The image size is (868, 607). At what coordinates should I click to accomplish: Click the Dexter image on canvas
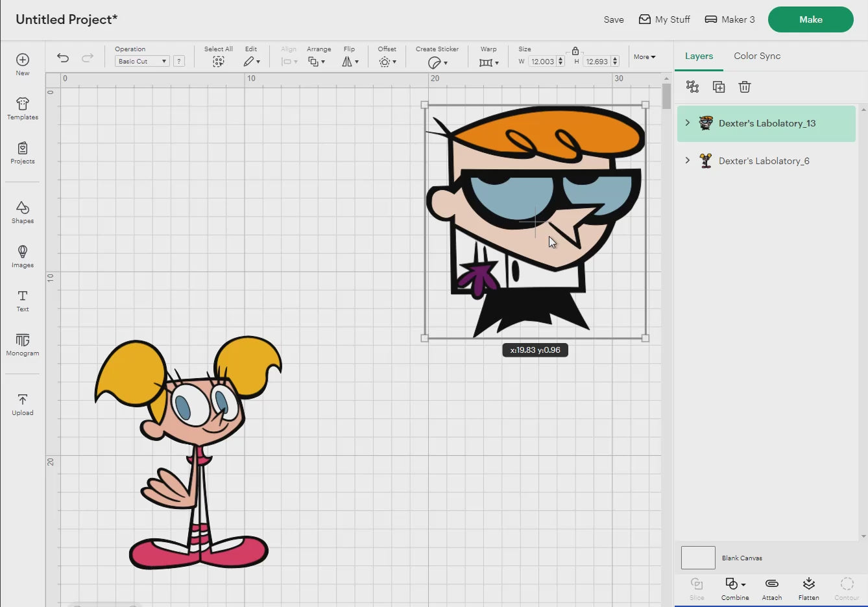pos(535,220)
